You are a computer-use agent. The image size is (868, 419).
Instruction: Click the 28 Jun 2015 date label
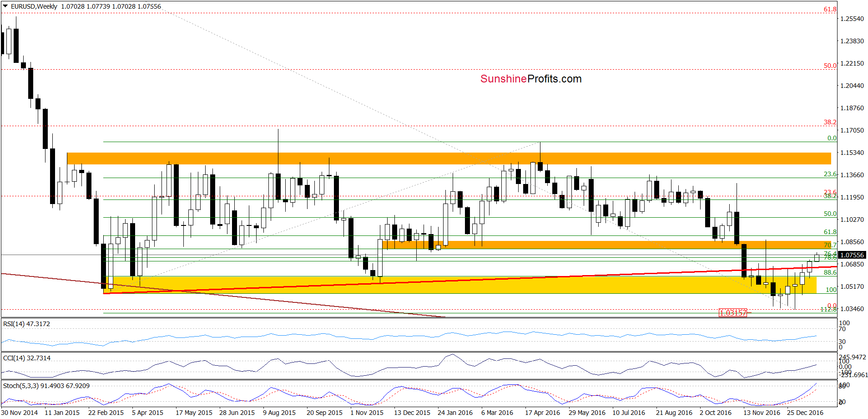(237, 413)
